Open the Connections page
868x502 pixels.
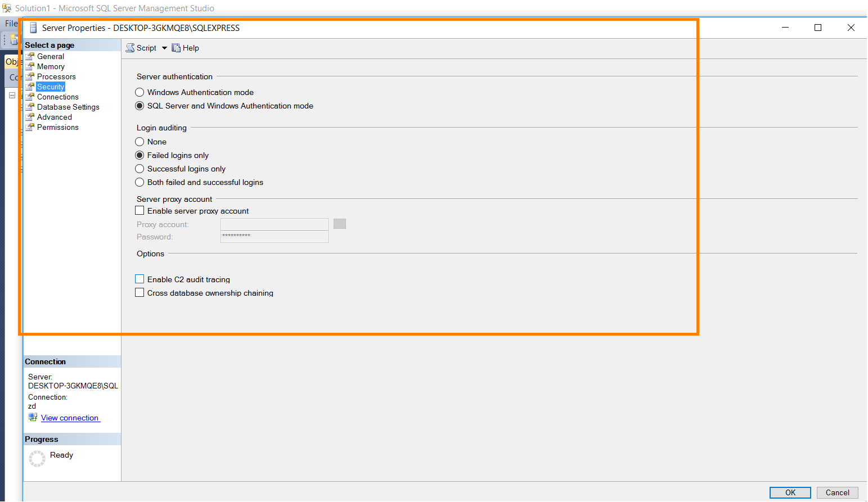tap(57, 97)
